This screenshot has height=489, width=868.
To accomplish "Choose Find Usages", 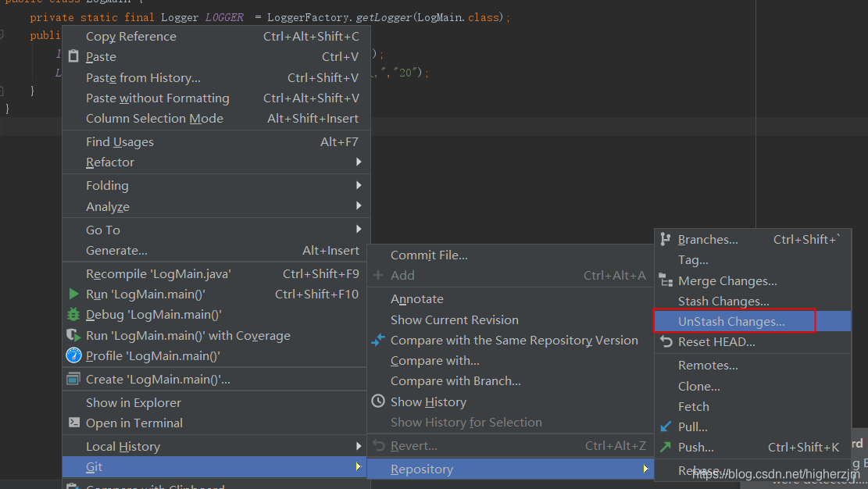I will 216,141.
